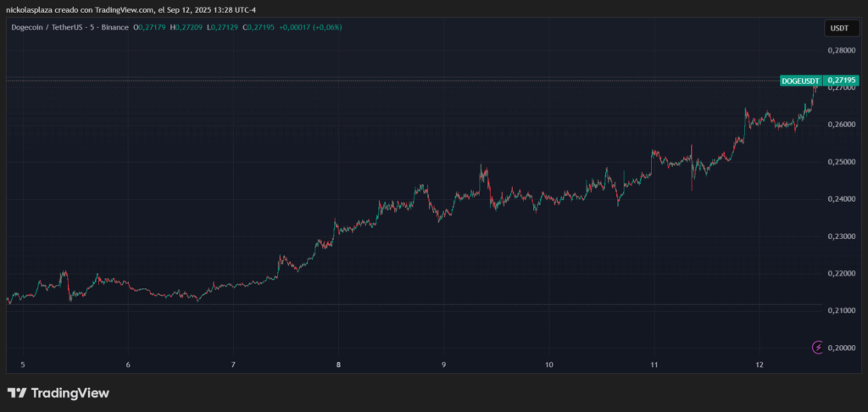Click the 0,25000 price axis label

843,161
